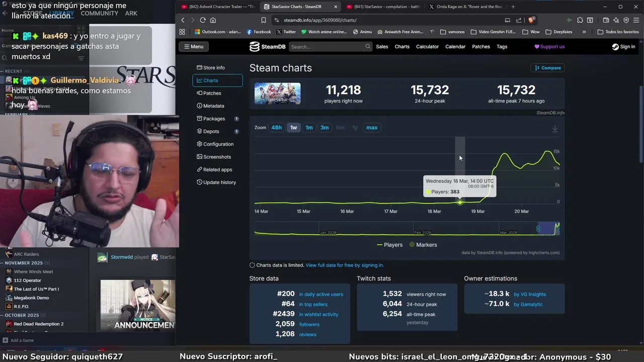Open the Update history sidebar section
This screenshot has width=644, height=362.
click(217, 183)
